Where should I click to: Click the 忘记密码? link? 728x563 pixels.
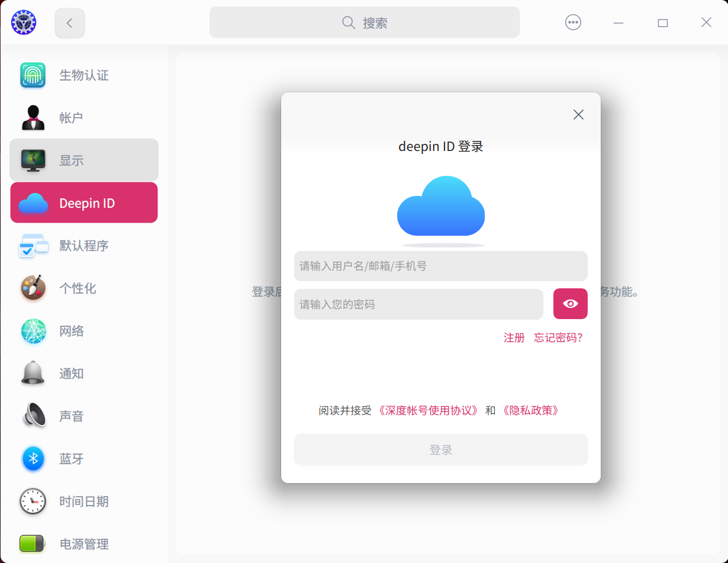tap(558, 337)
